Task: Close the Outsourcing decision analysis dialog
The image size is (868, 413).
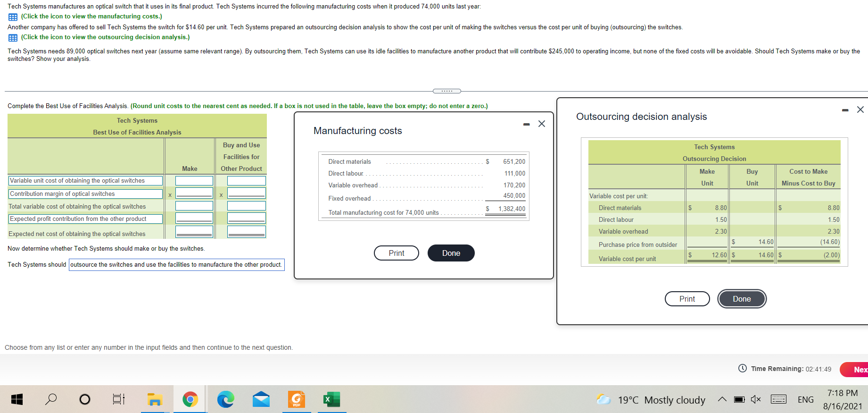Action: point(860,110)
